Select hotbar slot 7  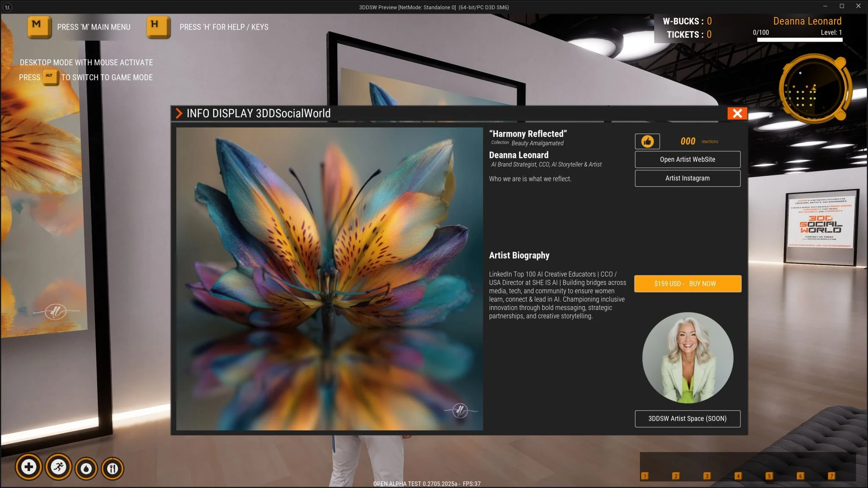(832, 476)
